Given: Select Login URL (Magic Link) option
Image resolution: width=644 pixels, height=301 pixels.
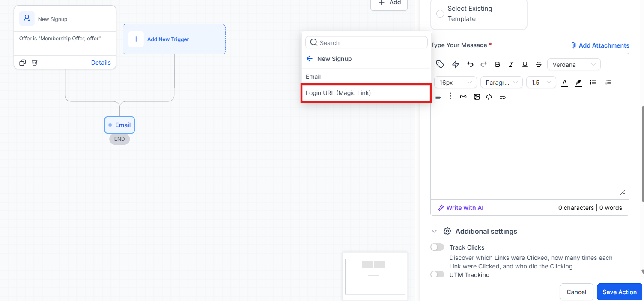Looking at the screenshot, I should coord(366,93).
